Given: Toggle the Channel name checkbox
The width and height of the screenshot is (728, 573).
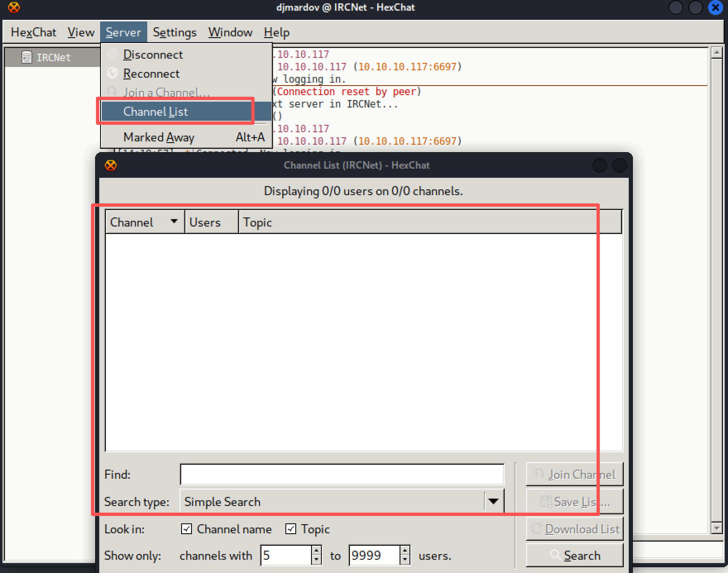Looking at the screenshot, I should 187,529.
